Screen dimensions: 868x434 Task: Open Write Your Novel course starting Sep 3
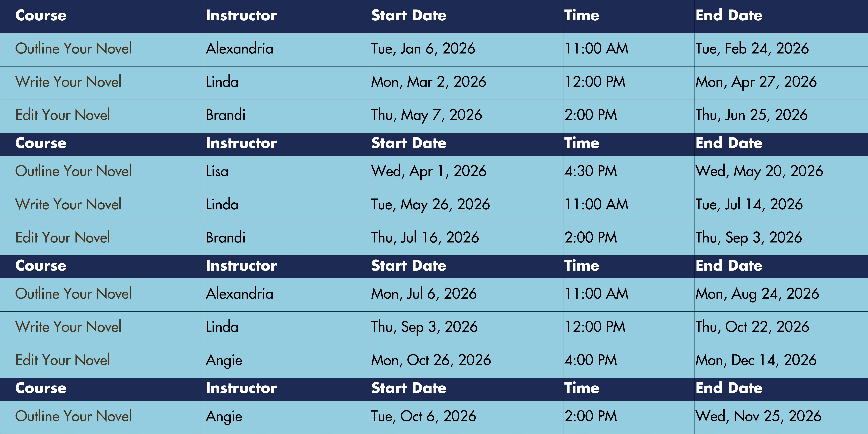coord(68,327)
